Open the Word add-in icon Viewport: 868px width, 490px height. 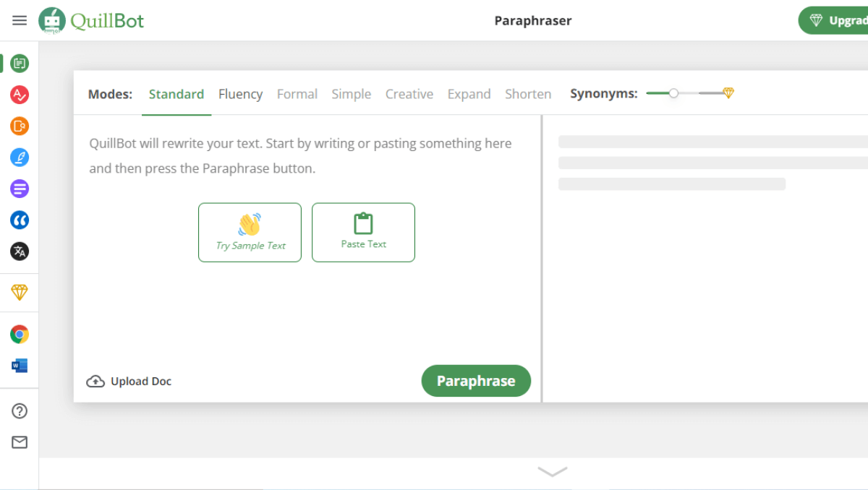click(20, 366)
